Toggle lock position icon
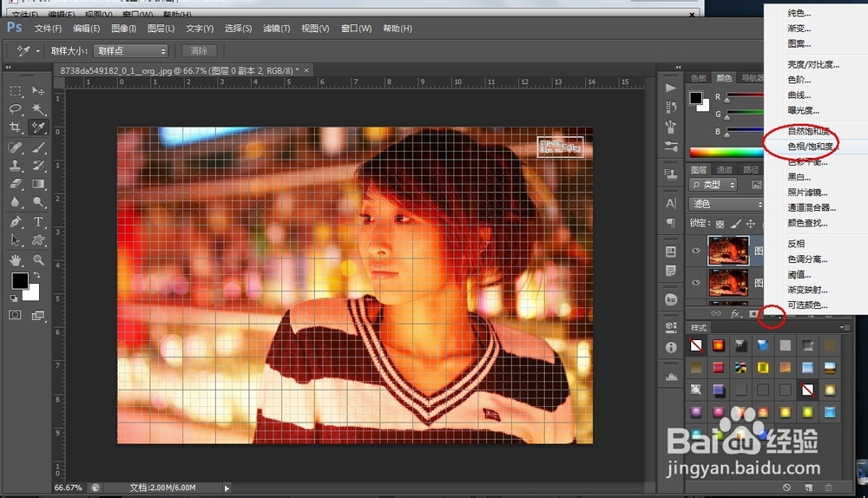Image resolution: width=868 pixels, height=498 pixels. [751, 224]
